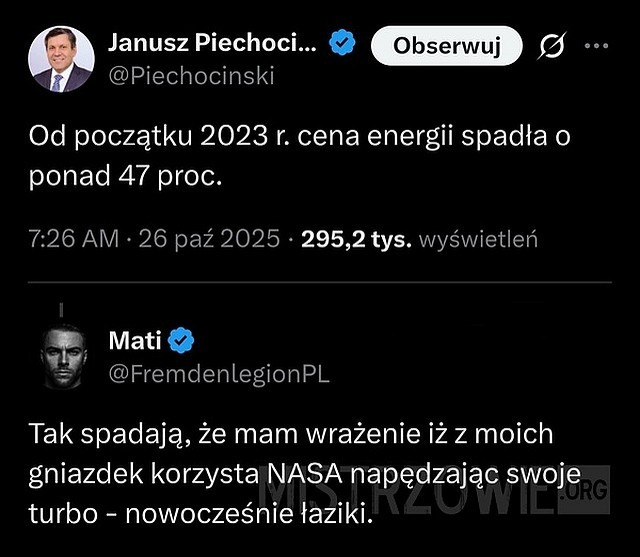Open the three-dot more options menu
Image resolution: width=640 pixels, height=557 pixels.
[x=596, y=46]
